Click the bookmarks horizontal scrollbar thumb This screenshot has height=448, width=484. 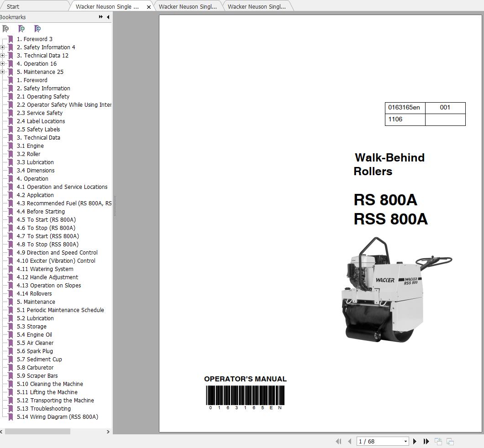pyautogui.click(x=37, y=432)
